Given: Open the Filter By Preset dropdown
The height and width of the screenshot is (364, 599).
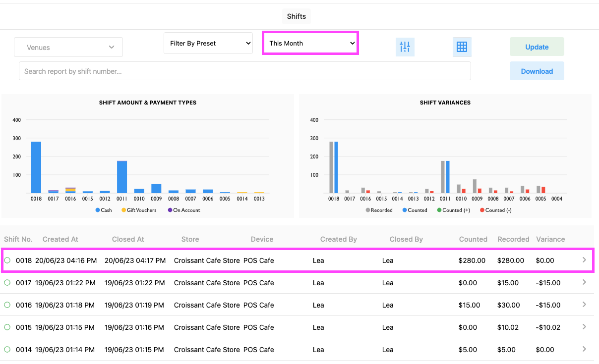Looking at the screenshot, I should coord(208,43).
